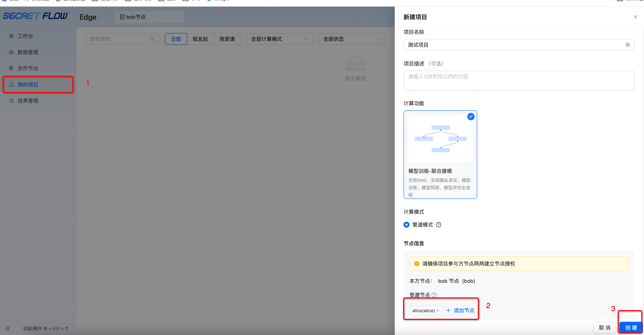Open 工作台 in the sidebar
Screen dimensions: 644x335
coord(25,36)
